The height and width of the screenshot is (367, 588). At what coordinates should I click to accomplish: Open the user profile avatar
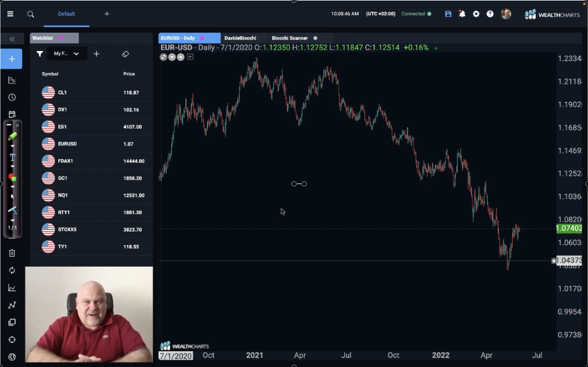[506, 14]
